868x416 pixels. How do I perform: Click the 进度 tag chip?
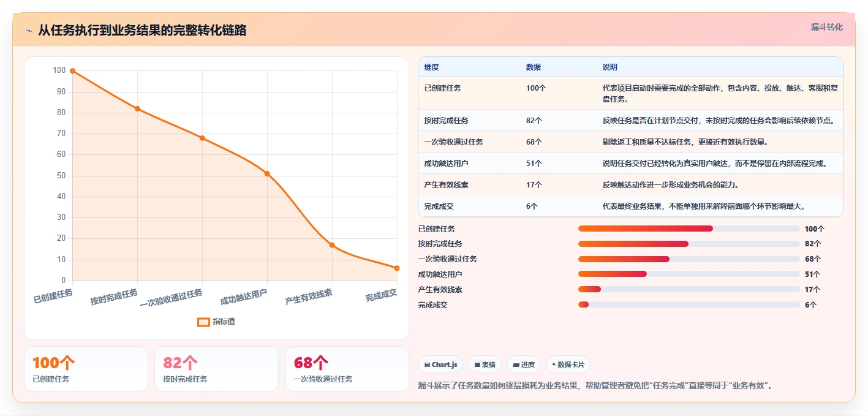[x=523, y=365]
